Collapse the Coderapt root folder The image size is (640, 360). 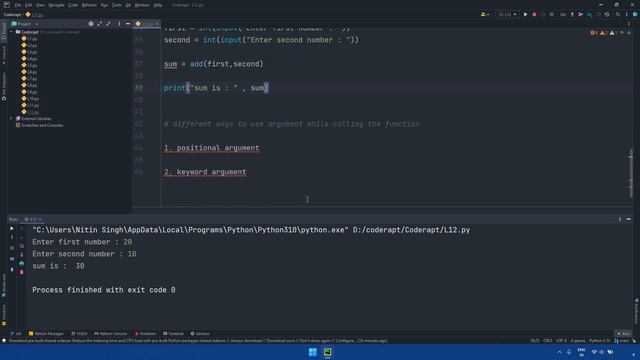point(12,32)
